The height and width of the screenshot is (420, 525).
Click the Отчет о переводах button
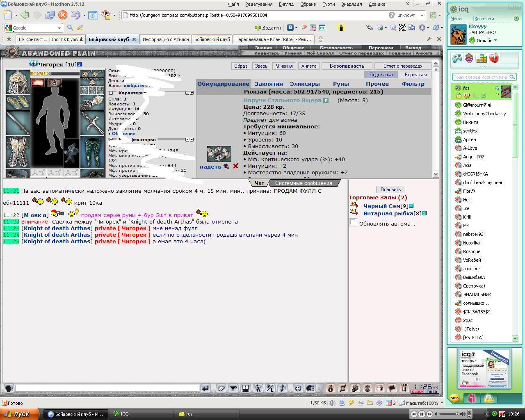pyautogui.click(x=403, y=66)
